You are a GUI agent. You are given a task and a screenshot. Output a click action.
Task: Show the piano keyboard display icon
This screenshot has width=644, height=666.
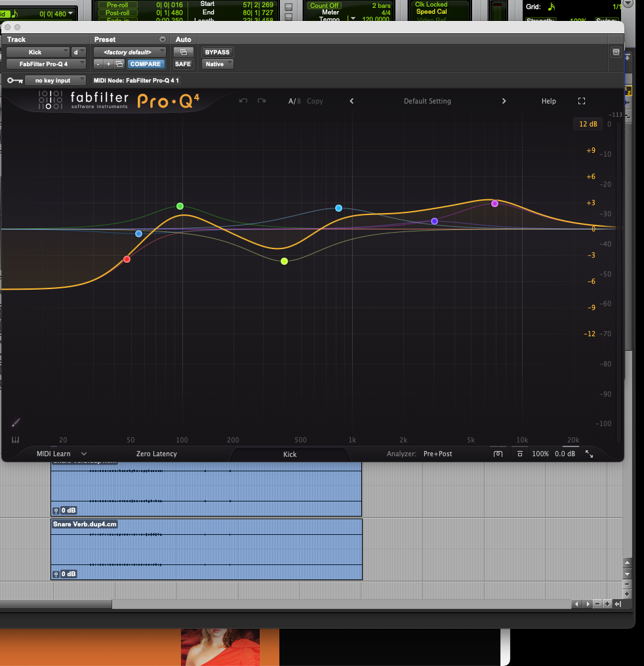coord(15,440)
